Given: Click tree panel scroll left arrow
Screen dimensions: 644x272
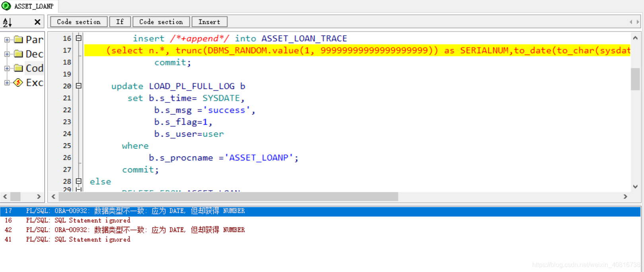Looking at the screenshot, I should click(x=5, y=197).
